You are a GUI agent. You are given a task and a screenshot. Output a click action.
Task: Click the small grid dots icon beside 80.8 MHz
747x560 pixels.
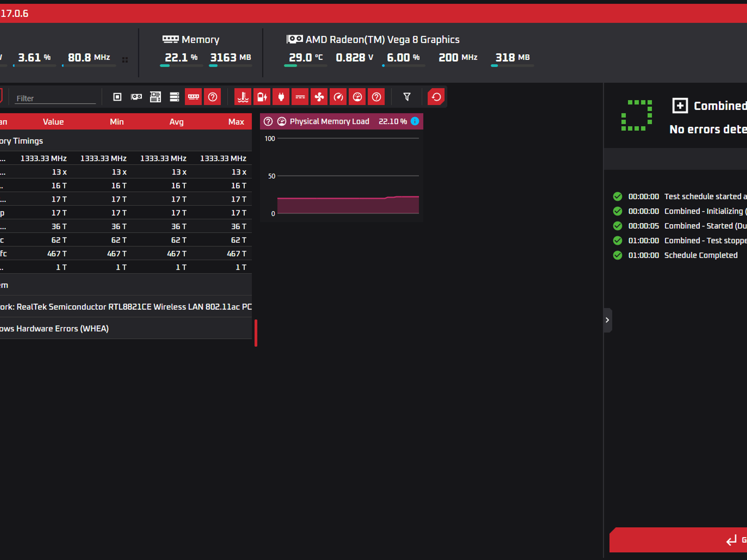(125, 60)
